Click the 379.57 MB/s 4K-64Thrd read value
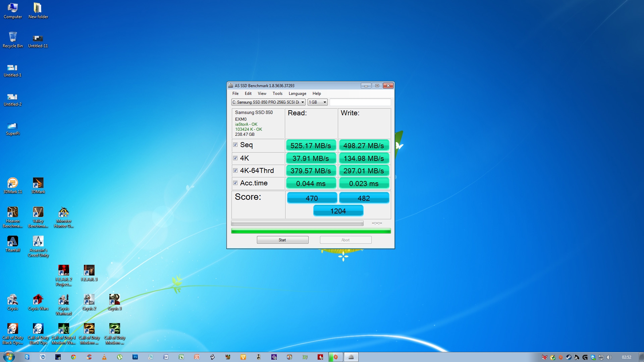Screen dimensions: 644x362 (311, 171)
